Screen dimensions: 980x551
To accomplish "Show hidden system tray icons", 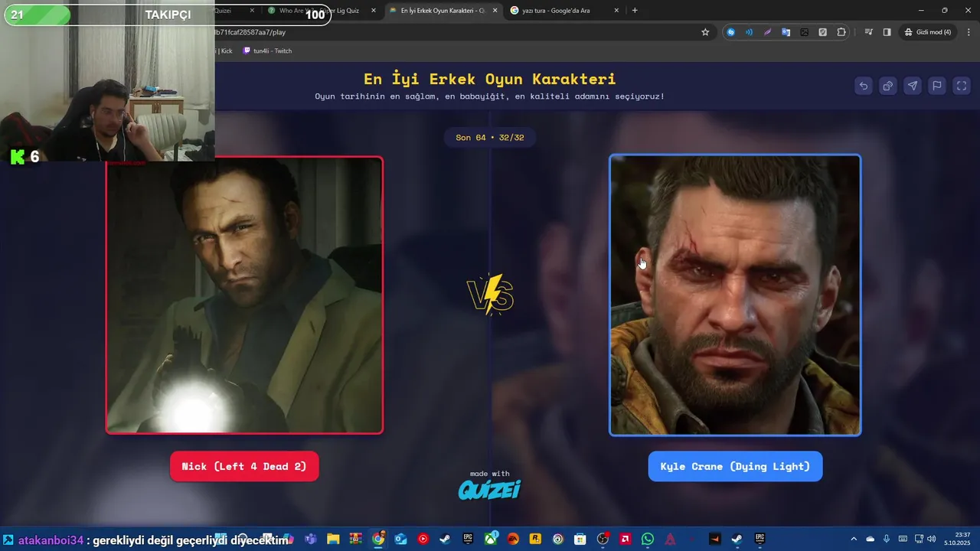I will (854, 539).
